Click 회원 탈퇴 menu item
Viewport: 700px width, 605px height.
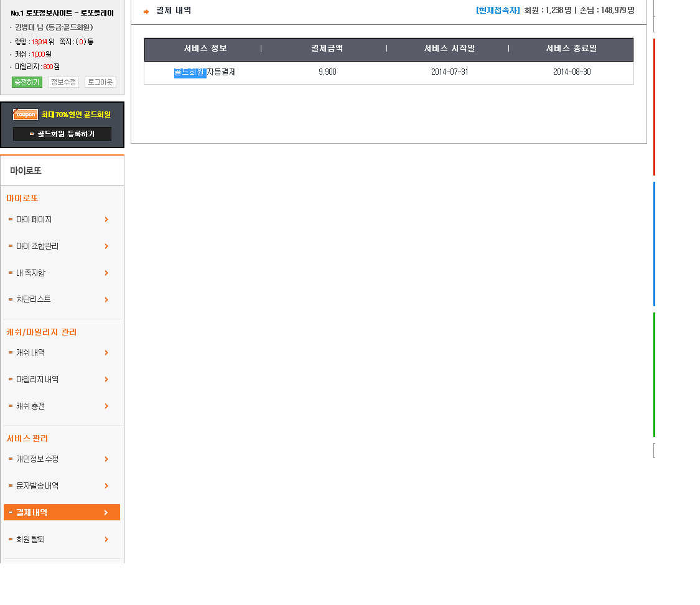pos(30,540)
